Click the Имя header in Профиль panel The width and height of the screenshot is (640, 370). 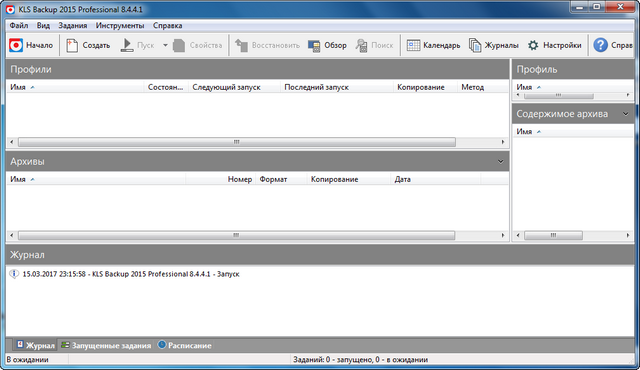point(573,87)
